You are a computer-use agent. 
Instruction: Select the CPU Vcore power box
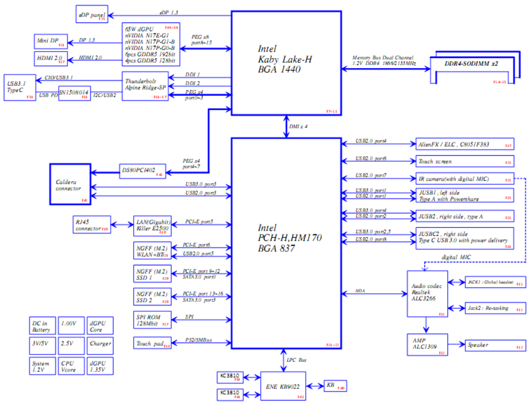71,366
